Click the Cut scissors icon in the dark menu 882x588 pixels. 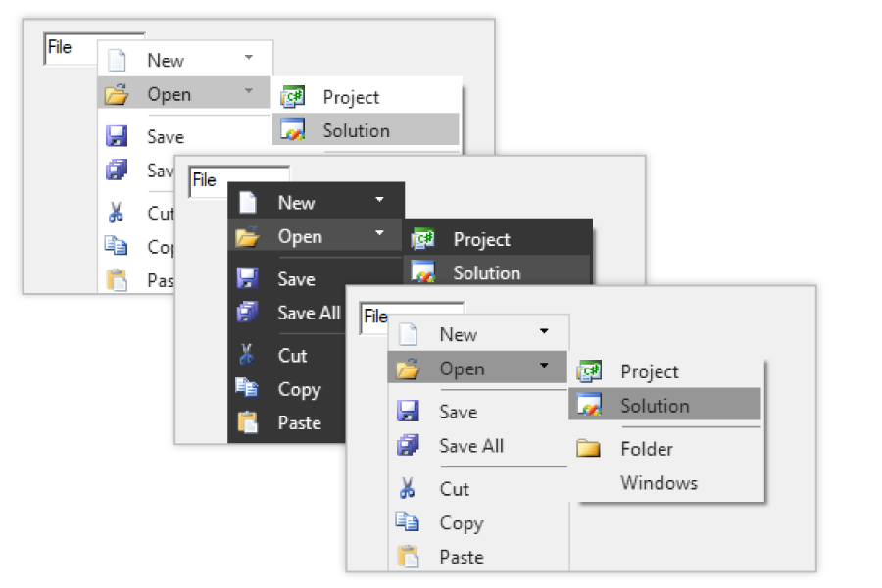[x=247, y=356]
